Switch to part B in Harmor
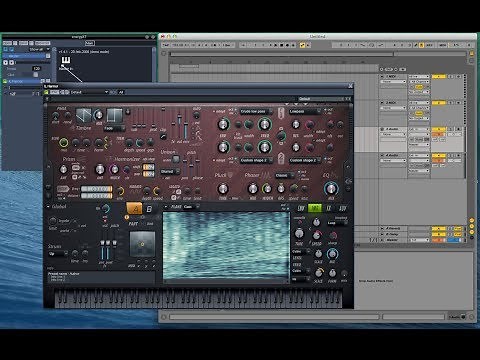Screen dimensions: 480x360 [149, 209]
